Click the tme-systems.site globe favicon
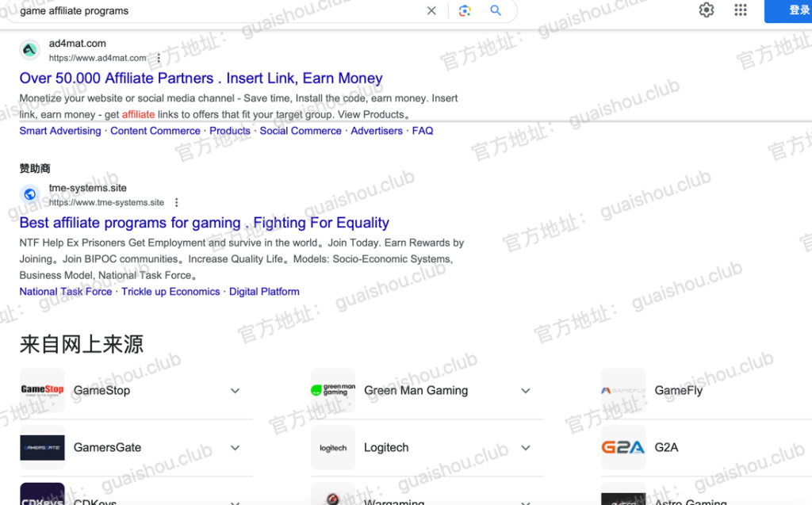 pos(29,194)
